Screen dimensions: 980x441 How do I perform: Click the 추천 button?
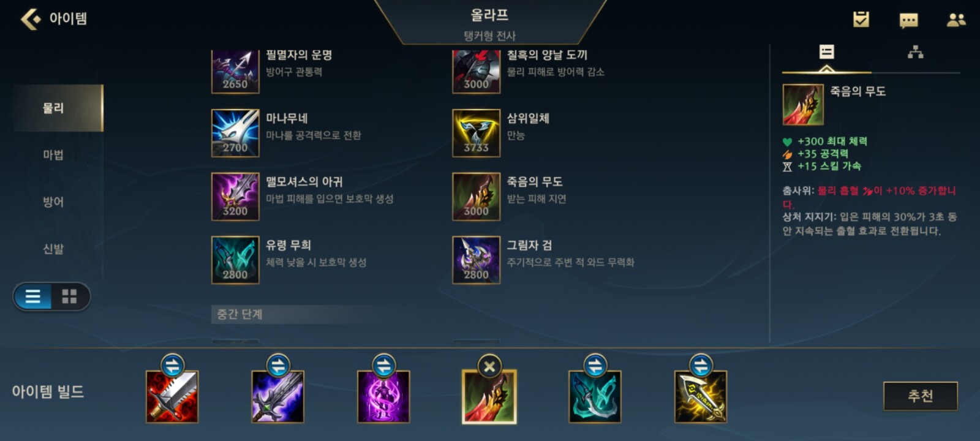pyautogui.click(x=921, y=396)
